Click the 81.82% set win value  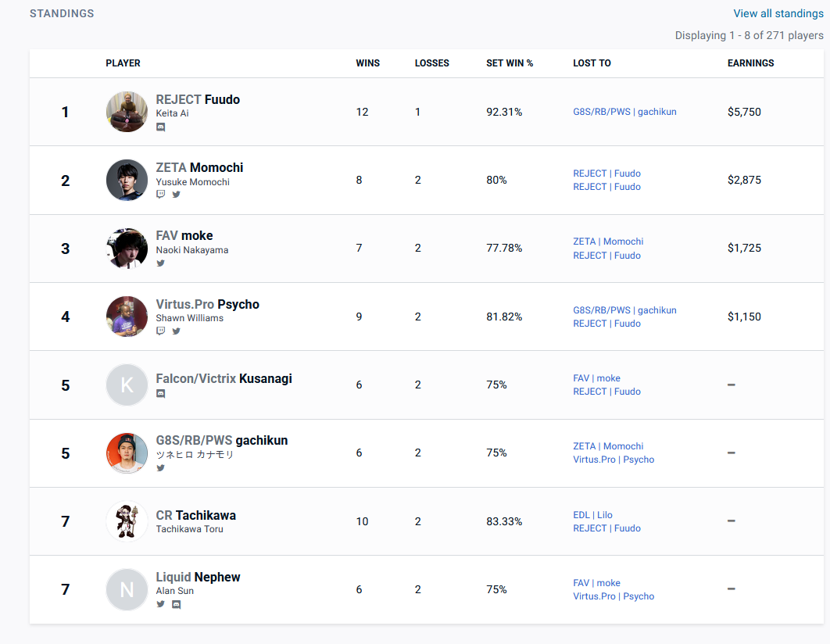(x=504, y=317)
